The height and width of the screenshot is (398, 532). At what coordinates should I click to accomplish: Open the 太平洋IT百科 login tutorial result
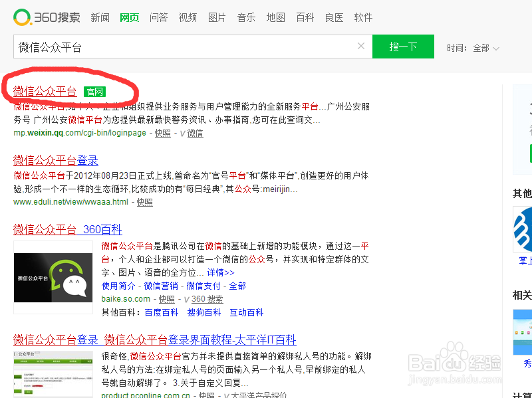[x=155, y=340]
